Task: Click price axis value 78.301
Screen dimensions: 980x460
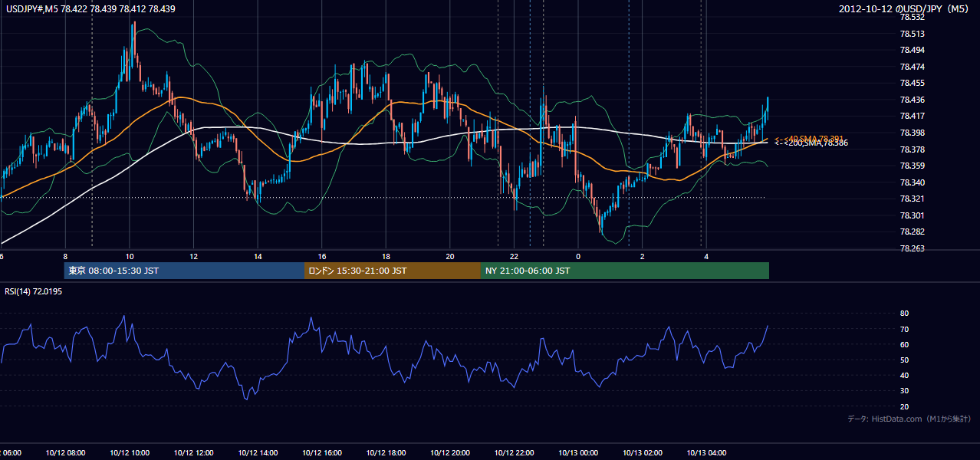Action: pyautogui.click(x=913, y=215)
